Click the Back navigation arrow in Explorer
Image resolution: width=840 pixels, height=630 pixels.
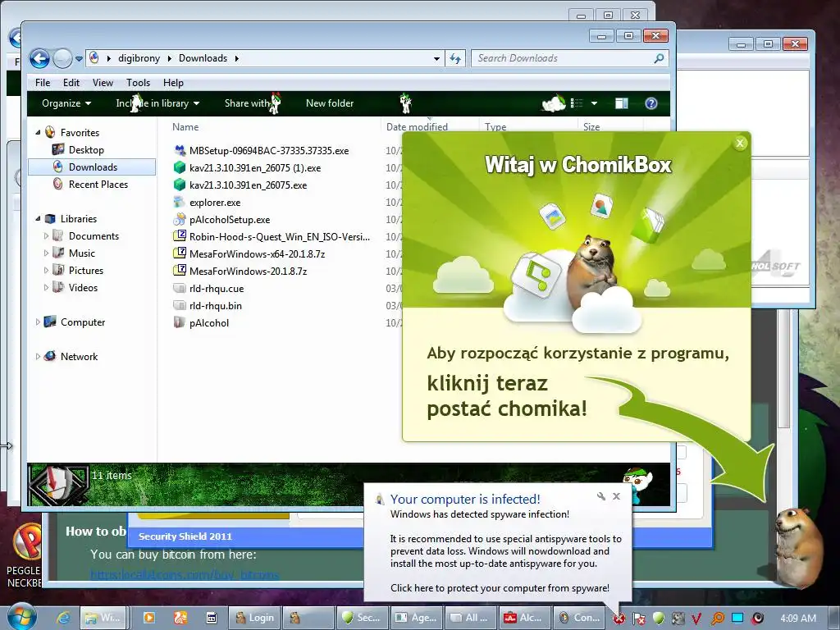tap(39, 58)
